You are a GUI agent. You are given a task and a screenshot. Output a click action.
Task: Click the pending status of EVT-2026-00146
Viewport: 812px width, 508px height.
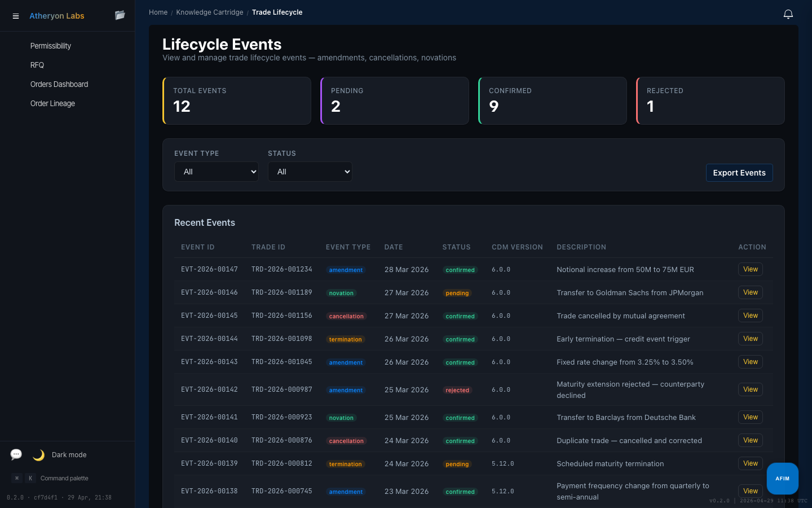tap(457, 293)
